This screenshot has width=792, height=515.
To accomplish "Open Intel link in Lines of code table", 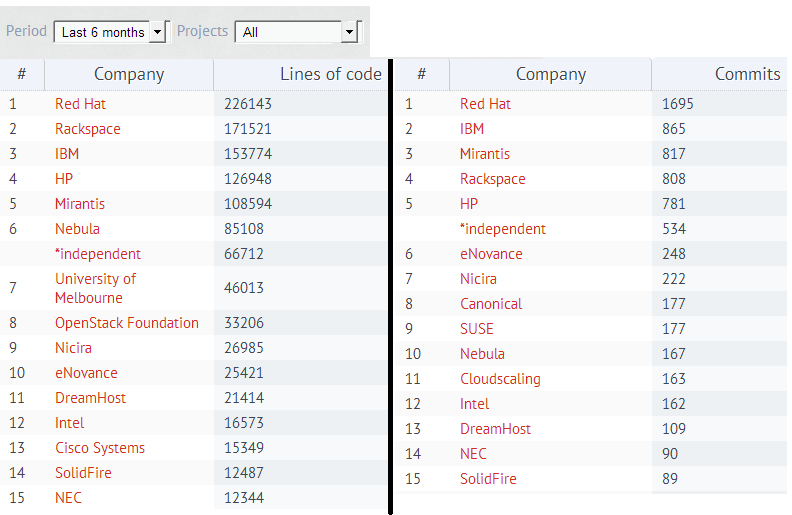I will click(70, 423).
